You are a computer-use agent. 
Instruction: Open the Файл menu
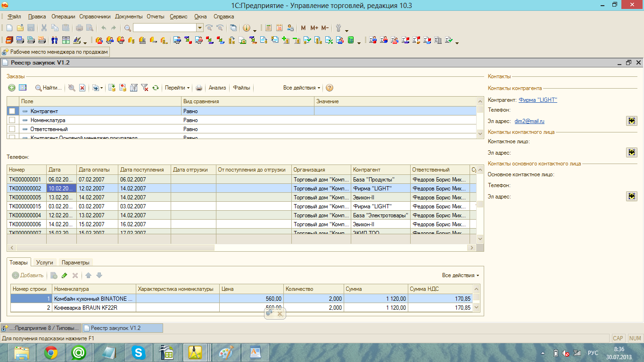[14, 16]
